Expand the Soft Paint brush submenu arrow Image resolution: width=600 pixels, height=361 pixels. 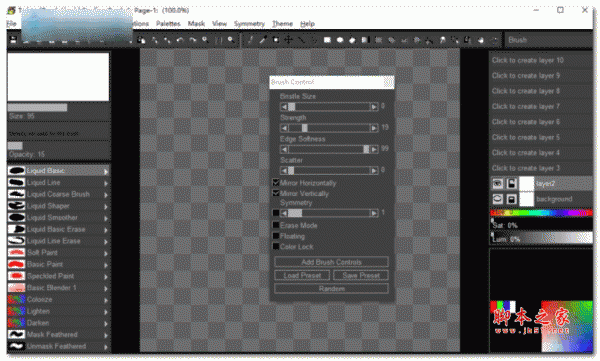tap(106, 253)
